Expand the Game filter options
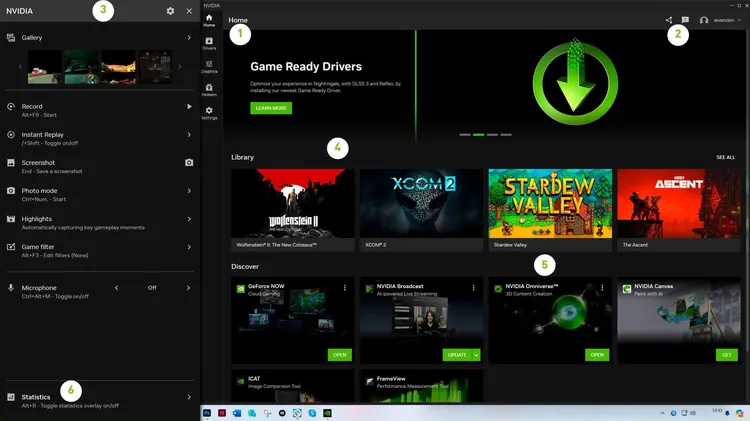Viewport: 750px width, 421px height. click(x=189, y=247)
